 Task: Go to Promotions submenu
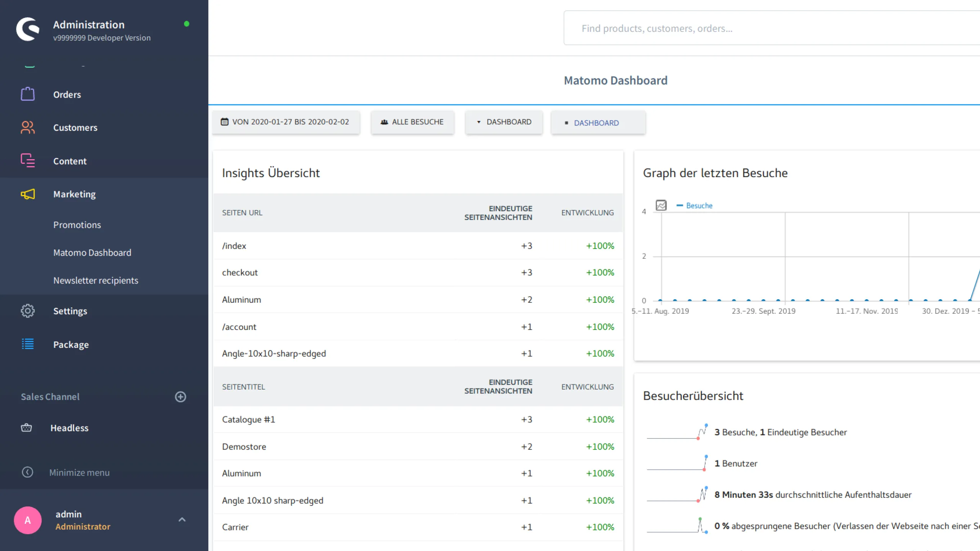coord(77,225)
